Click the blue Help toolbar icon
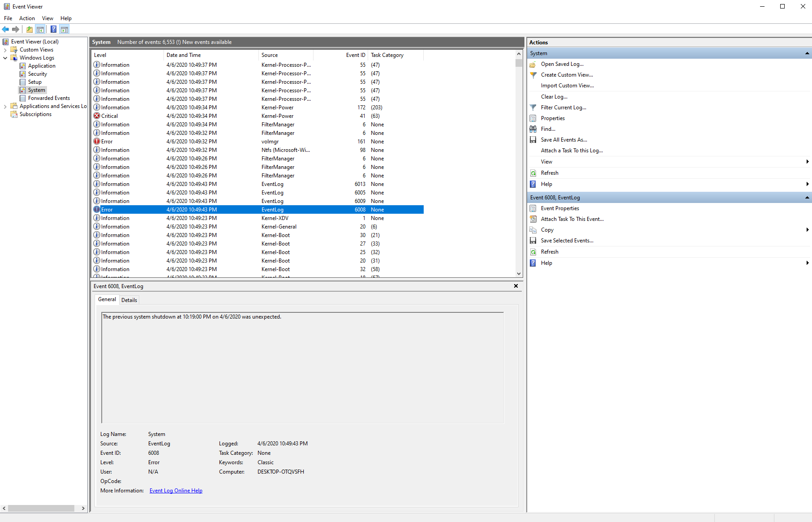Viewport: 812px width, 522px height. click(53, 30)
